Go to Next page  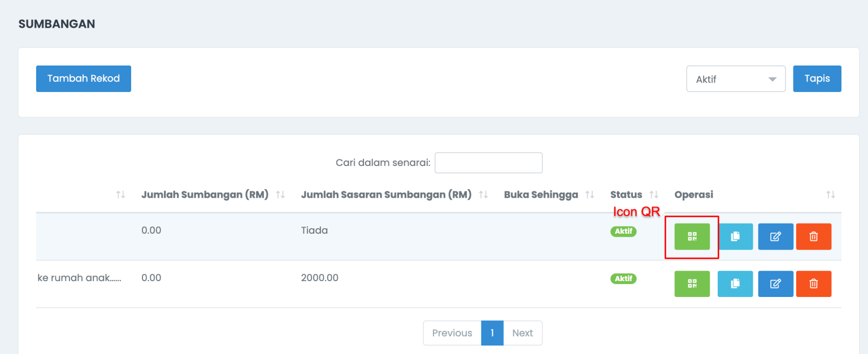click(523, 333)
